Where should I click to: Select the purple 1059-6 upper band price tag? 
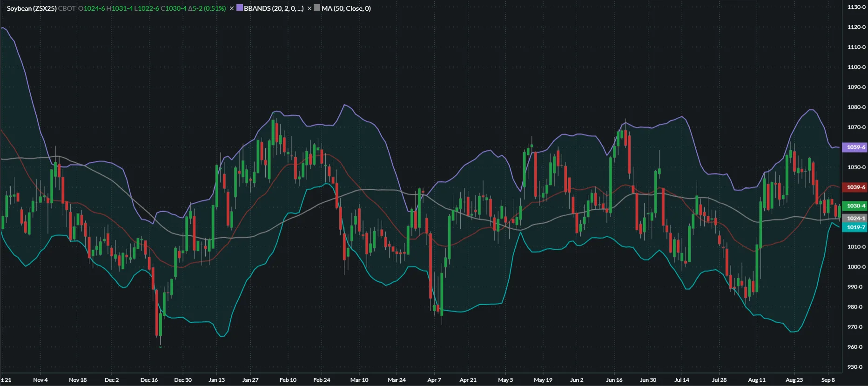(855, 147)
